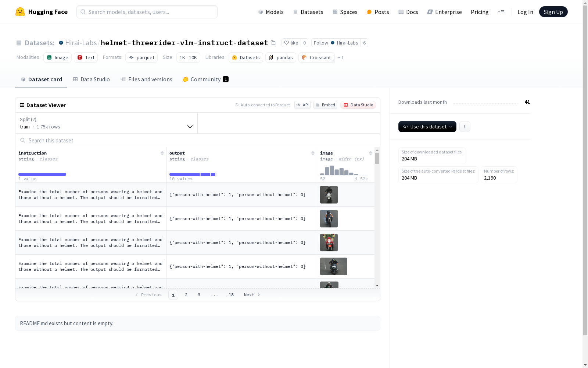Viewport: 588px width, 368px height.
Task: Click the like count 0
Action: [305, 43]
